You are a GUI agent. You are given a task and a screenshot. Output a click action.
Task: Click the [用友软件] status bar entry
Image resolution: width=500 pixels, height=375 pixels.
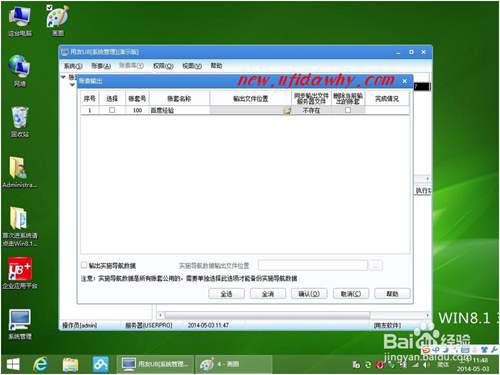click(x=387, y=325)
